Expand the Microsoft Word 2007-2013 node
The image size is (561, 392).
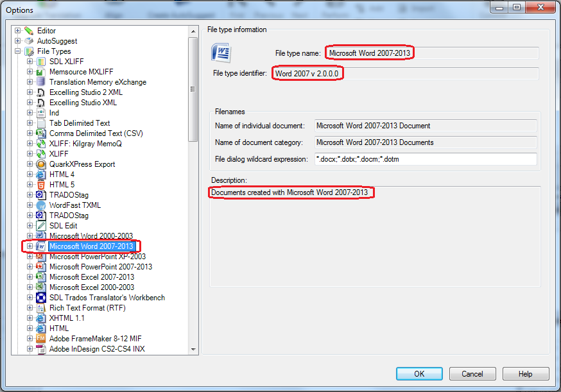click(x=29, y=246)
